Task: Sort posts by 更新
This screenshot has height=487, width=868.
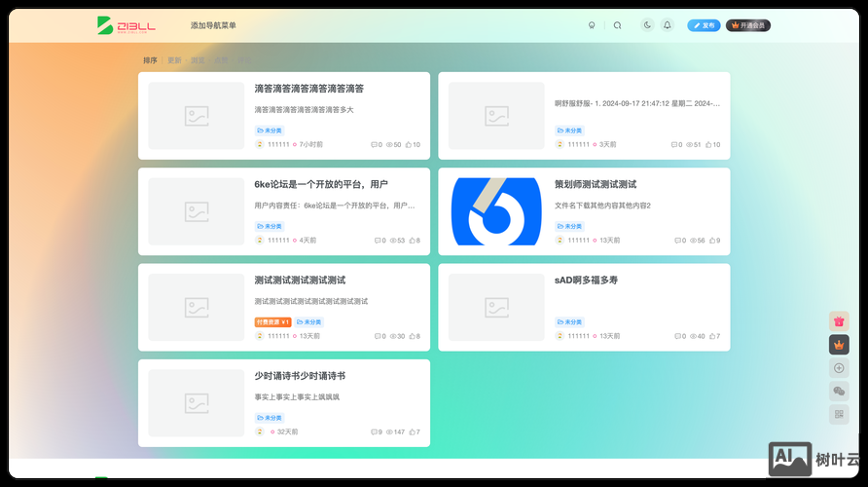Action: (174, 60)
